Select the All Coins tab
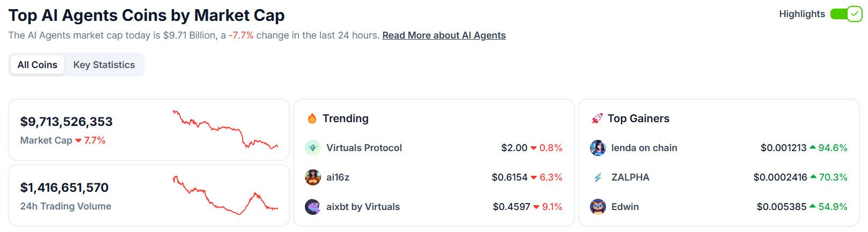Viewport: 868px width, 232px height. [38, 65]
